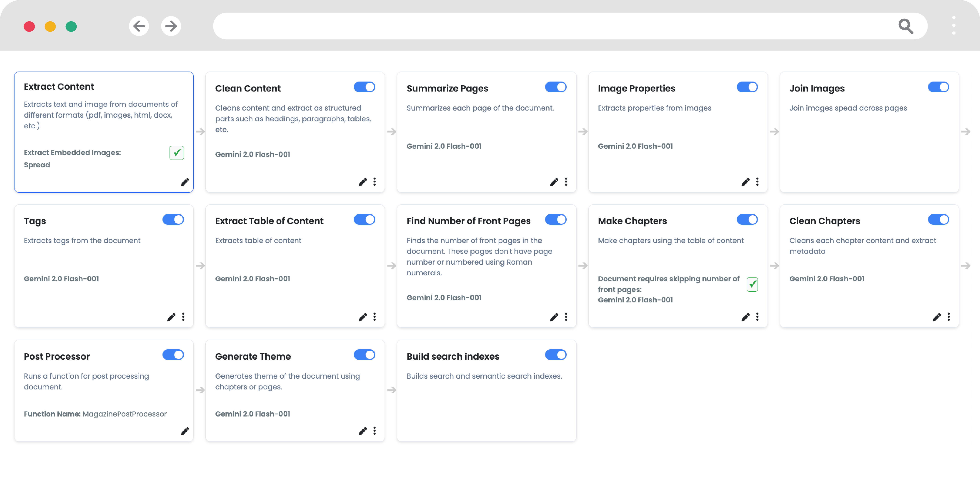Open the browser window options menu
This screenshot has width=980, height=490.
click(x=953, y=26)
